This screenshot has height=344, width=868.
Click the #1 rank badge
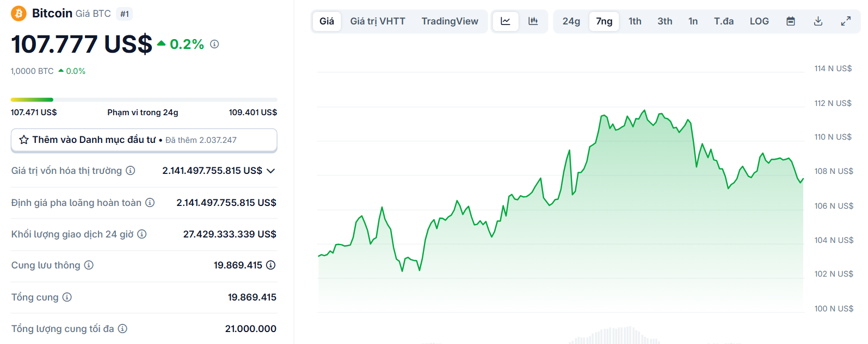[x=125, y=14]
